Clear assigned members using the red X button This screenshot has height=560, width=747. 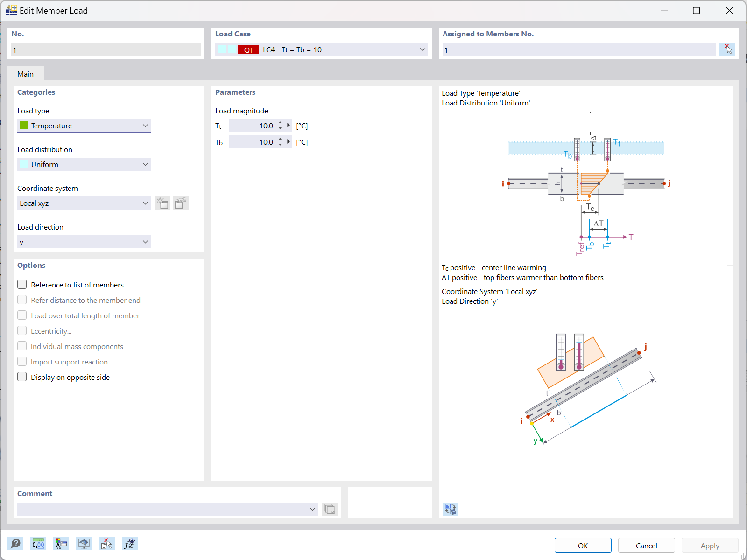pyautogui.click(x=727, y=49)
